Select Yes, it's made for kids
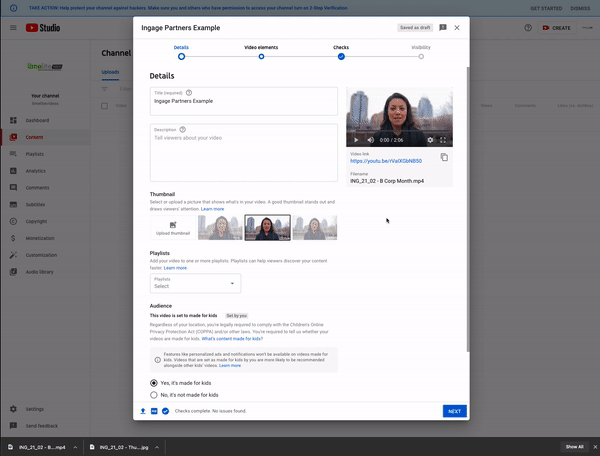This screenshot has width=600, height=456. (154, 383)
